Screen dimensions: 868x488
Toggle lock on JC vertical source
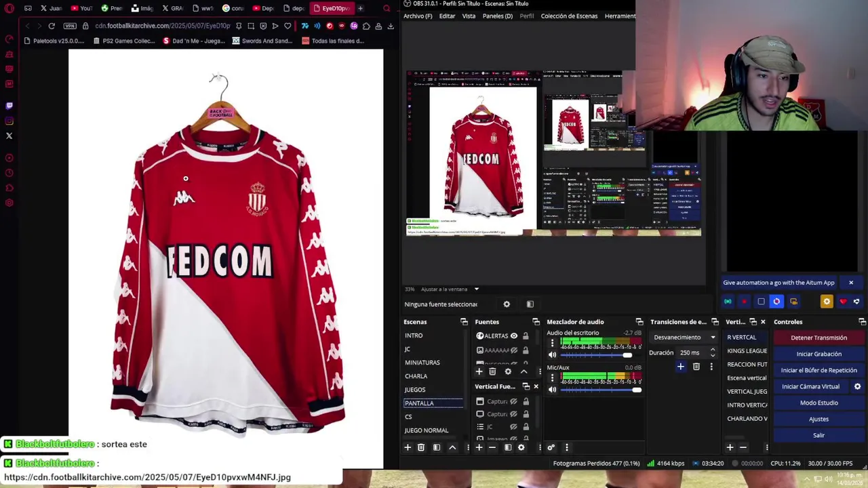[x=526, y=426]
